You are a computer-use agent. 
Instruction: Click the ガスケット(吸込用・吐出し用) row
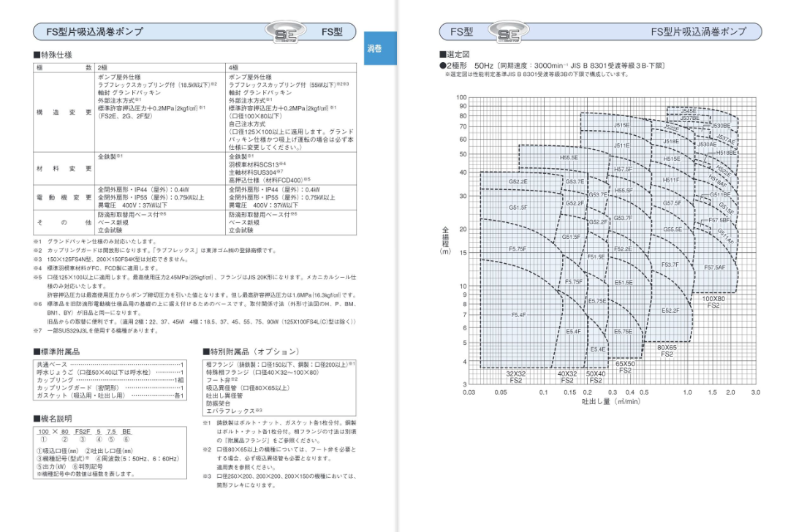click(110, 395)
